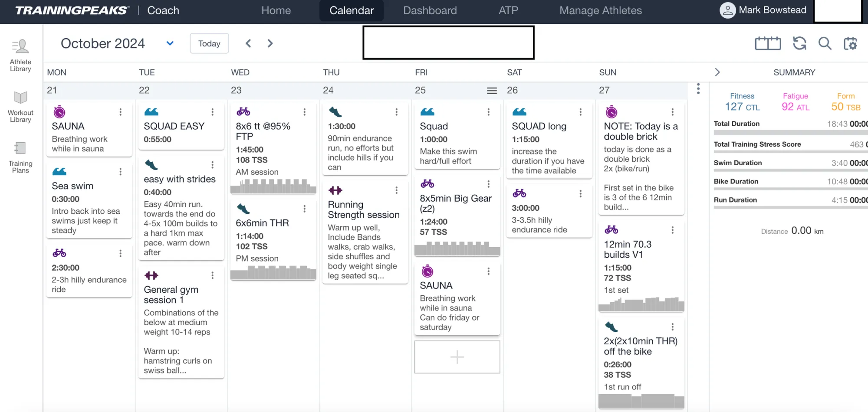Open calendar search with the magnifier icon
Image resolution: width=868 pixels, height=412 pixels.
[825, 43]
